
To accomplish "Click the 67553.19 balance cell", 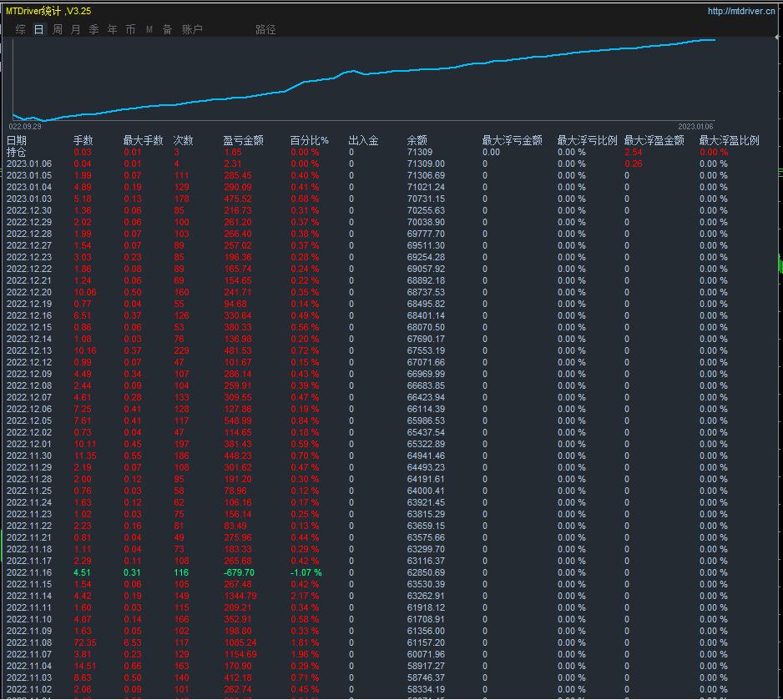I will [426, 350].
